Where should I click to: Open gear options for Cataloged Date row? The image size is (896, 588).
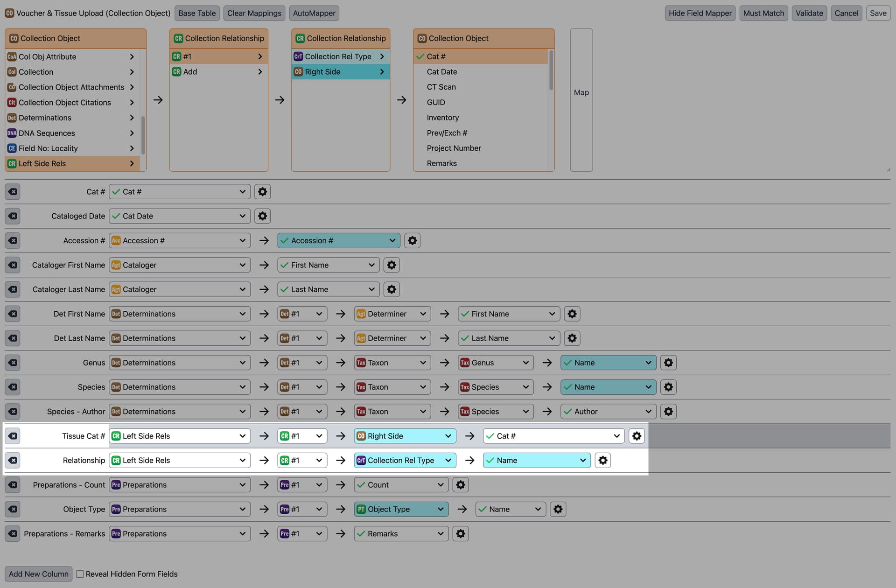tap(262, 216)
